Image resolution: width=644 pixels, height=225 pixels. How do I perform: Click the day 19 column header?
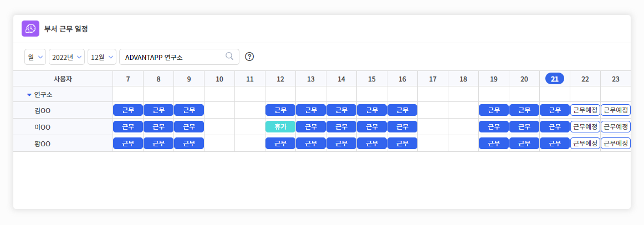pyautogui.click(x=494, y=79)
